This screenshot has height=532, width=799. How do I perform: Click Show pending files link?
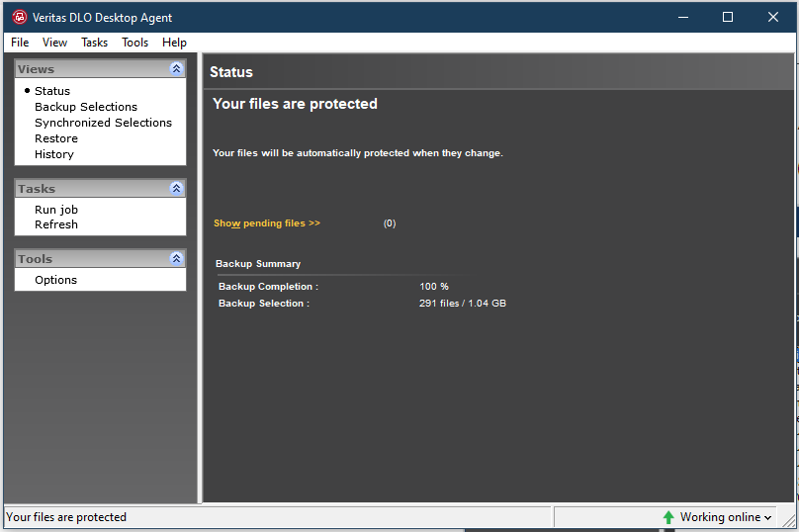tap(267, 223)
